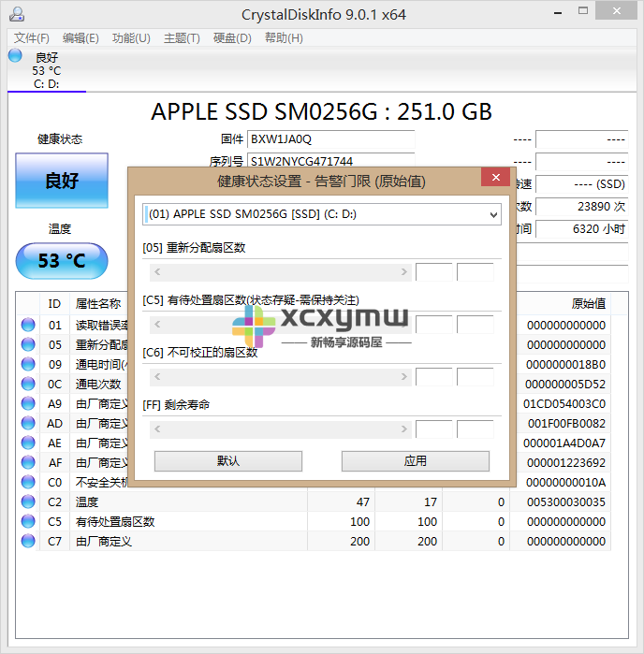Click the status orb for row C0
Viewport: 644px width, 654px height.
28,482
